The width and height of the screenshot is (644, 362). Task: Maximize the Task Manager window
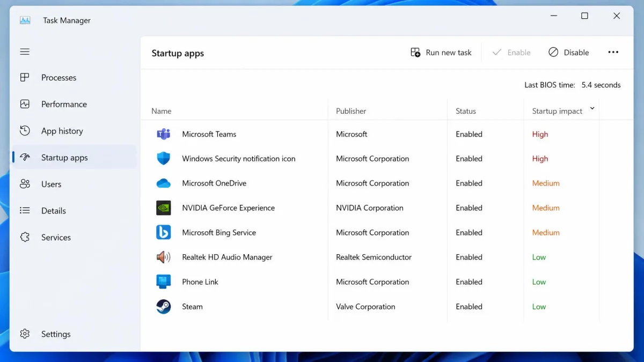tap(584, 16)
